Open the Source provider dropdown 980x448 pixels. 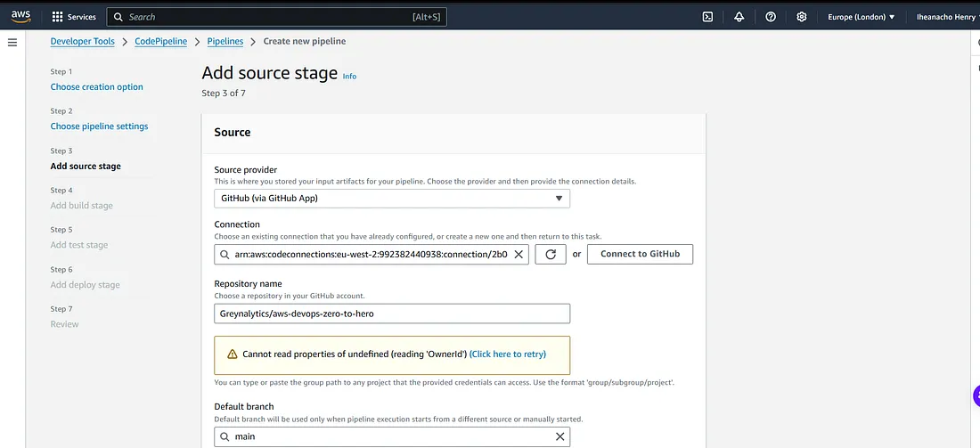tap(392, 199)
